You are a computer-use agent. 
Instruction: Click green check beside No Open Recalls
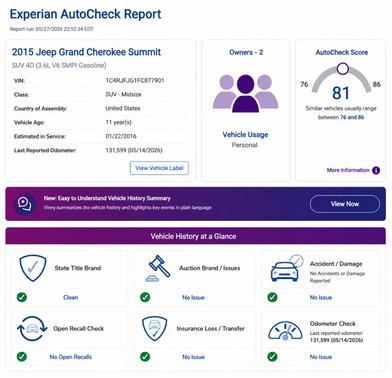coord(22,357)
